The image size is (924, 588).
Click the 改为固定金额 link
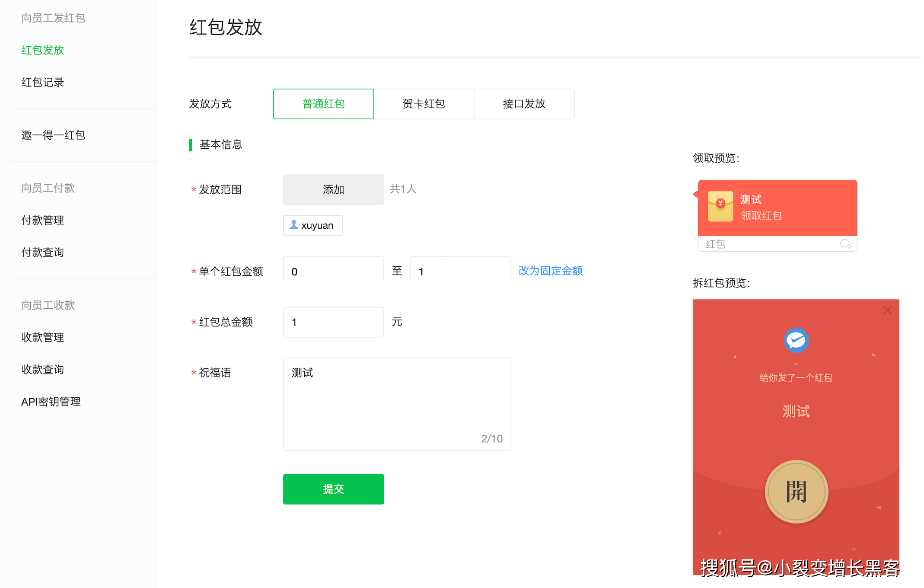tap(550, 271)
